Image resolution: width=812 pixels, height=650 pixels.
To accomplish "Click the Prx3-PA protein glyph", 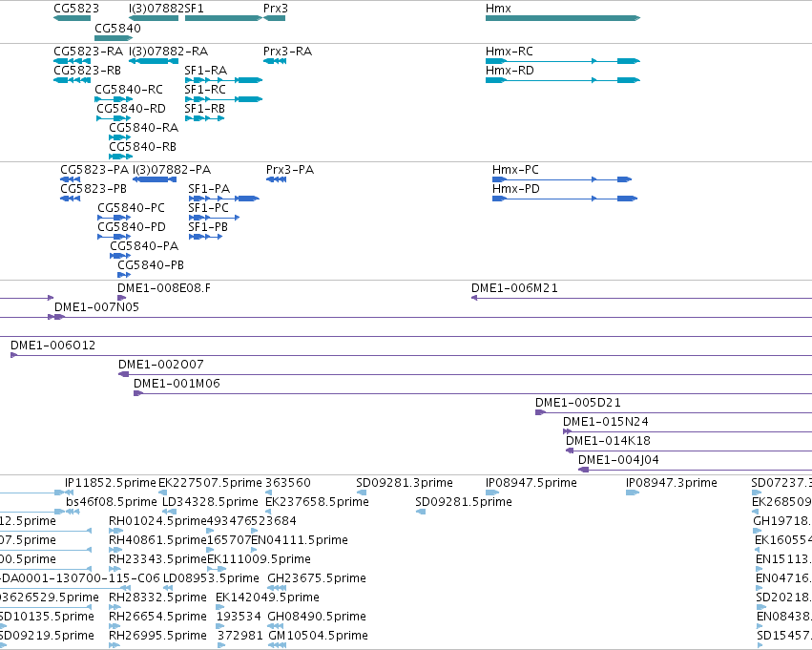I will [x=276, y=179].
